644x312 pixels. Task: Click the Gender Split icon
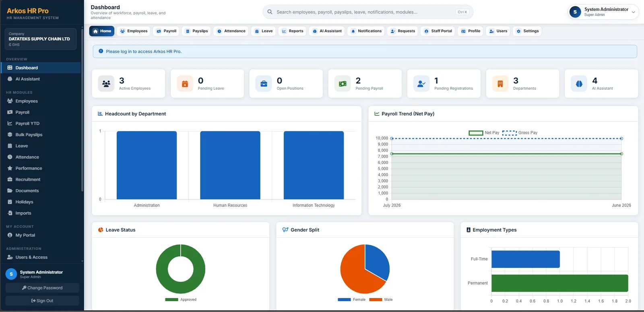click(285, 230)
